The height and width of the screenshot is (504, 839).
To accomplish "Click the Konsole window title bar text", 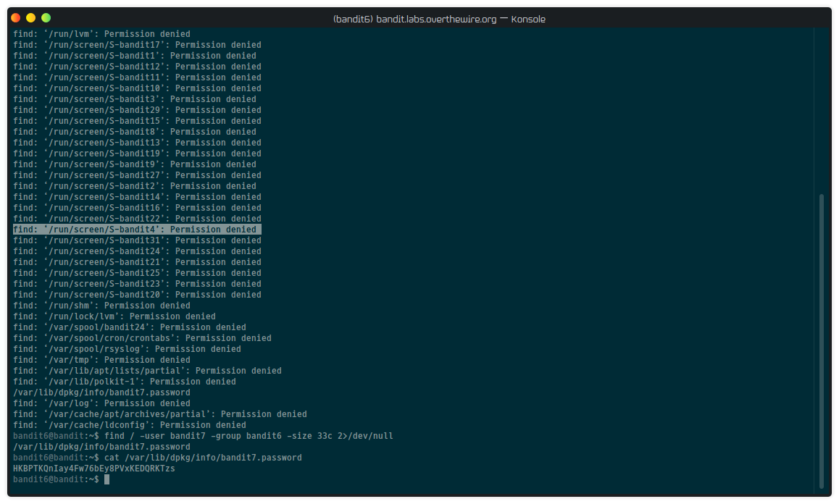I will (x=439, y=19).
